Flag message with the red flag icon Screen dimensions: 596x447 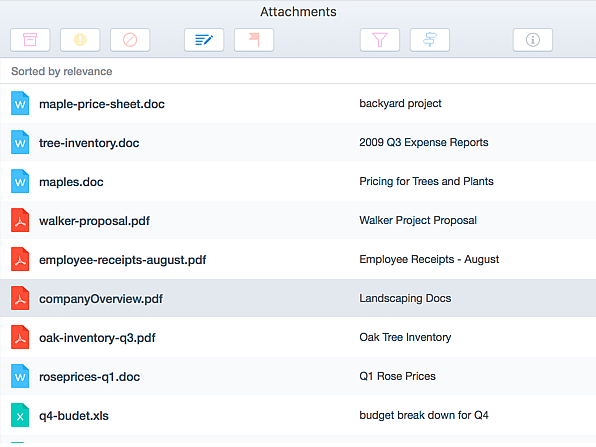[254, 40]
